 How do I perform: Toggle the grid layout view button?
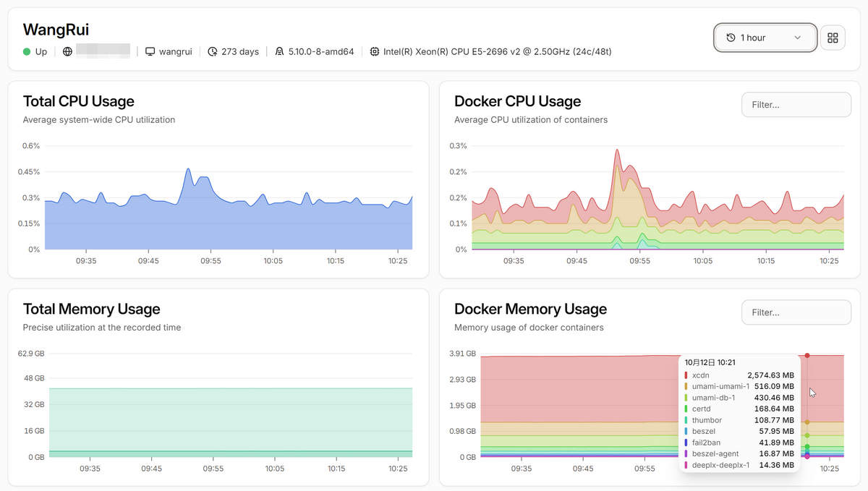point(833,38)
